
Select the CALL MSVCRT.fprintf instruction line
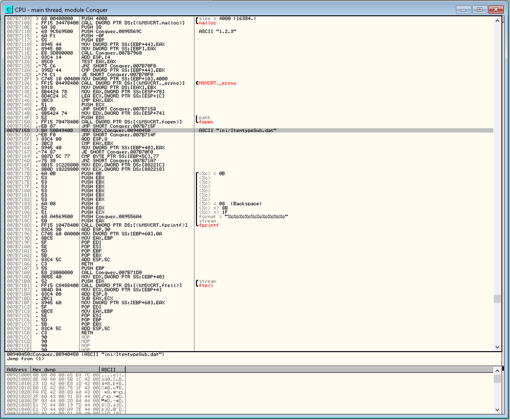[x=133, y=225]
